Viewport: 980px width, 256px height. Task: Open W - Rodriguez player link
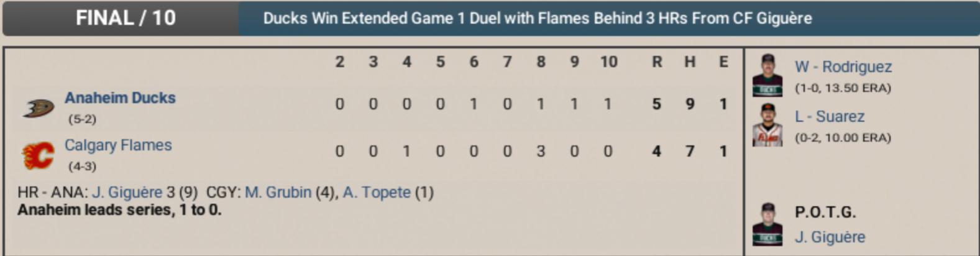(x=843, y=67)
